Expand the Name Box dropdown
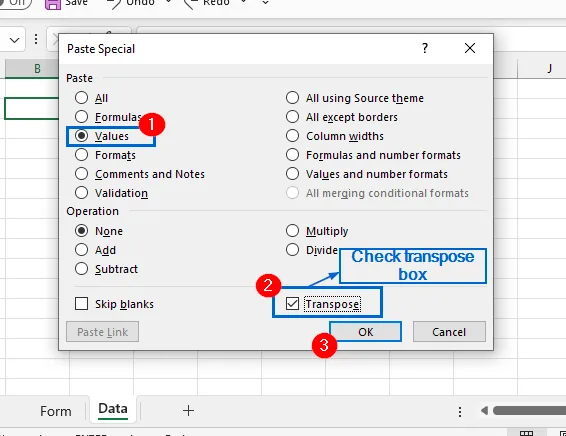This screenshot has width=566, height=436. [14, 40]
